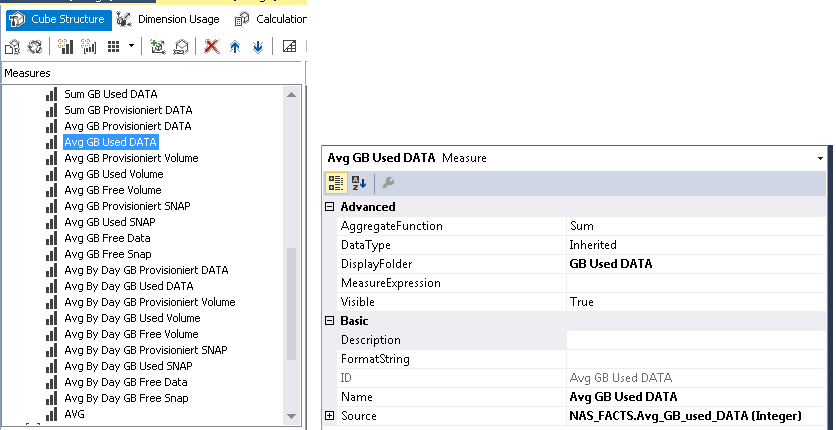The width and height of the screenshot is (836, 430).
Task: Toggle Categorized view in properties panel
Action: point(337,182)
